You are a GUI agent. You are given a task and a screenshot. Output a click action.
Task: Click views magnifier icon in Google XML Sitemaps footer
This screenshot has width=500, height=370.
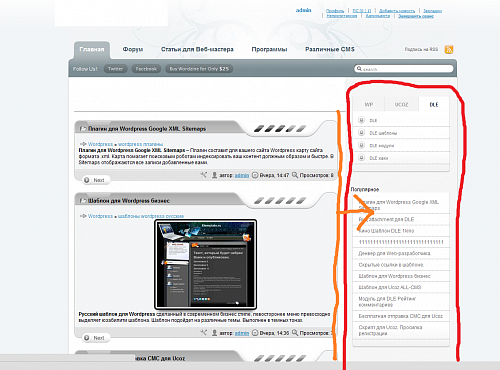(x=295, y=175)
